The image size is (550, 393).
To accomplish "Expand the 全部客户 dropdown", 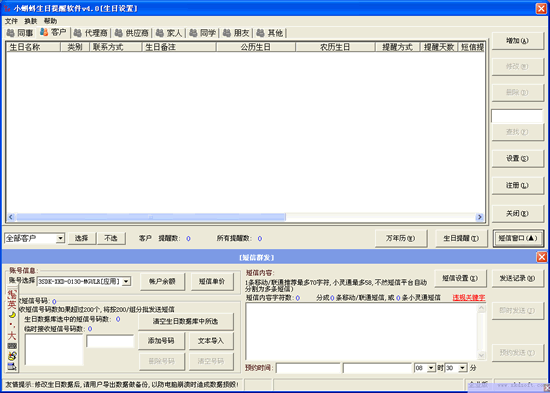I will 60,239.
